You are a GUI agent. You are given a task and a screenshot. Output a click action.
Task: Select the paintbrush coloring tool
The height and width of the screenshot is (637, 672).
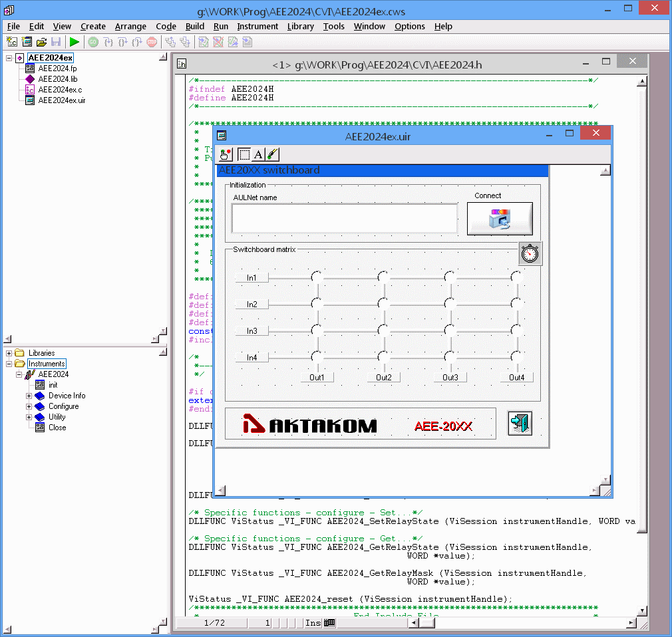[273, 154]
